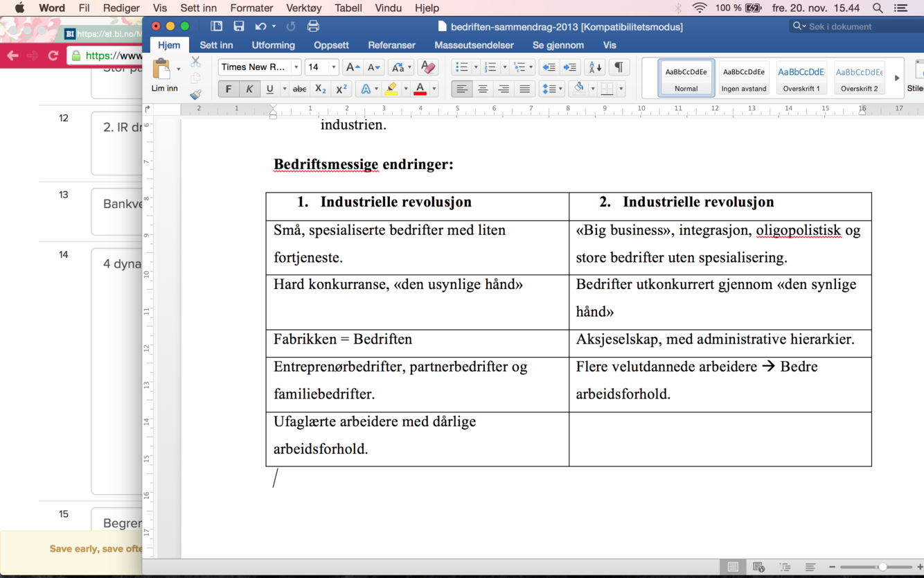Open the Masseutsendelser ribbon tab
Screen dimensions: 924x578
click(x=474, y=45)
